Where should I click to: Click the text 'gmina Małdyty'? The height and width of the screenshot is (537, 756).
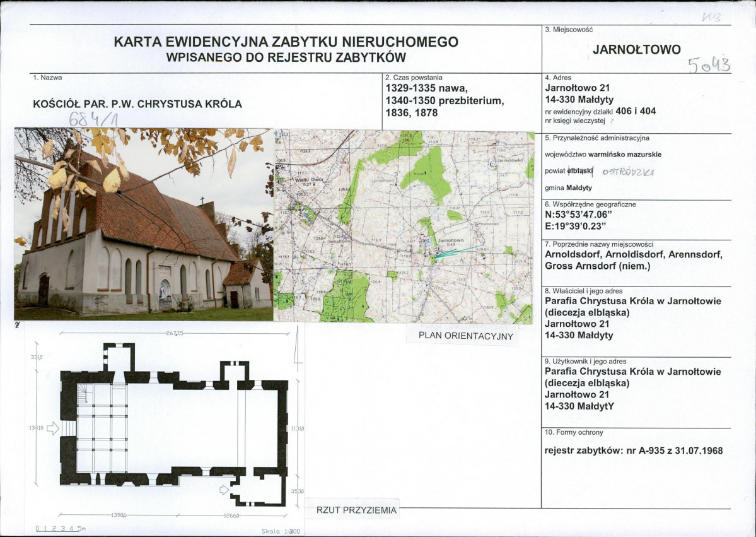tap(569, 187)
